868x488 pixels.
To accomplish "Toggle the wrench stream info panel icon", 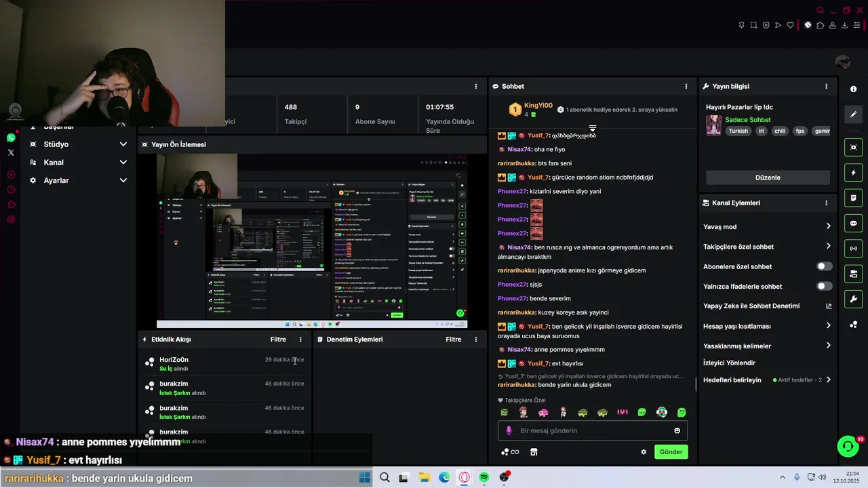I will tap(853, 299).
